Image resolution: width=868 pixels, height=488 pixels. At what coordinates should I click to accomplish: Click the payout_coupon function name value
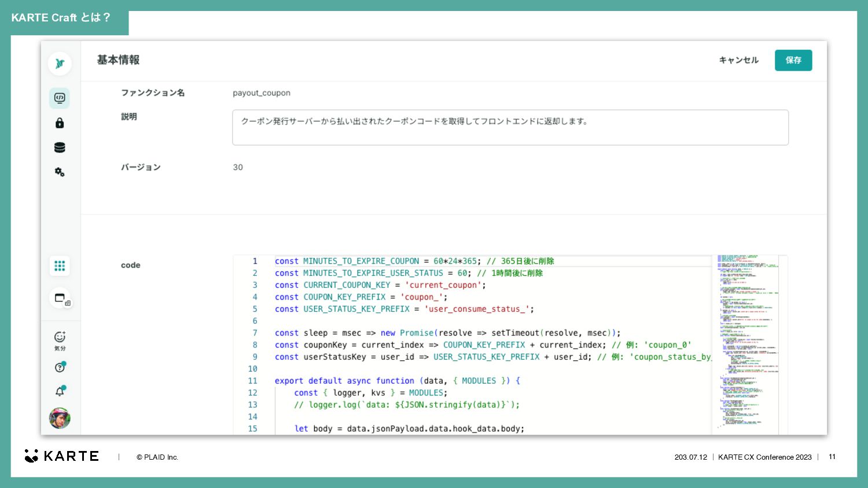[x=262, y=93]
